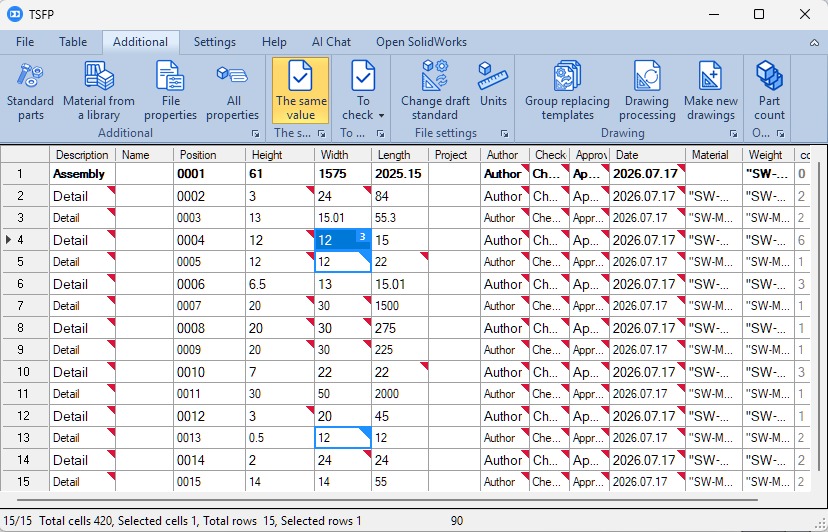Maximize the TSFP window
This screenshot has height=532, width=828.
(x=759, y=14)
